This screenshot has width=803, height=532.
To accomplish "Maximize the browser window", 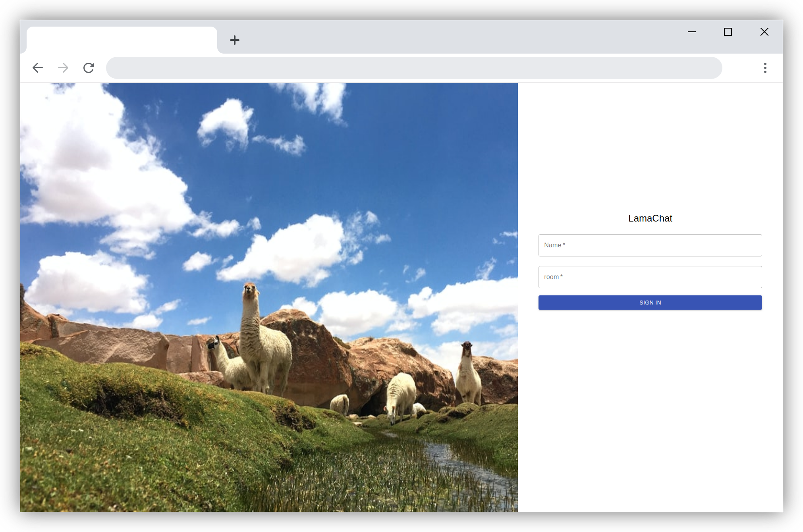I will point(728,32).
